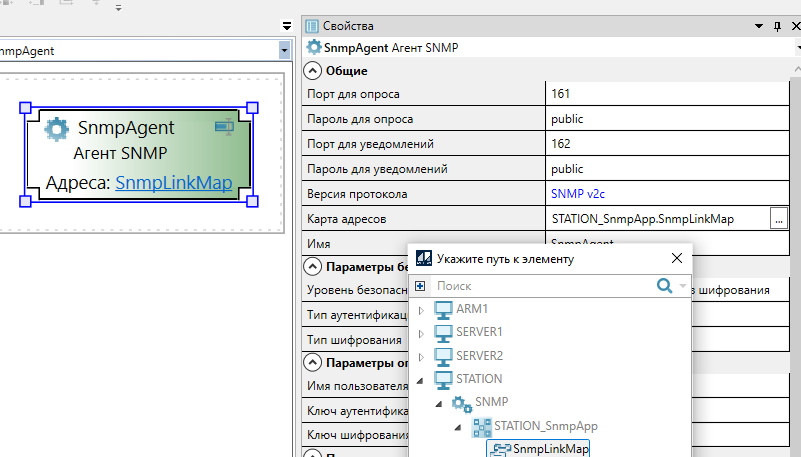Click the STATION computer icon in the tree
This screenshot has width=801, height=457.
click(443, 379)
